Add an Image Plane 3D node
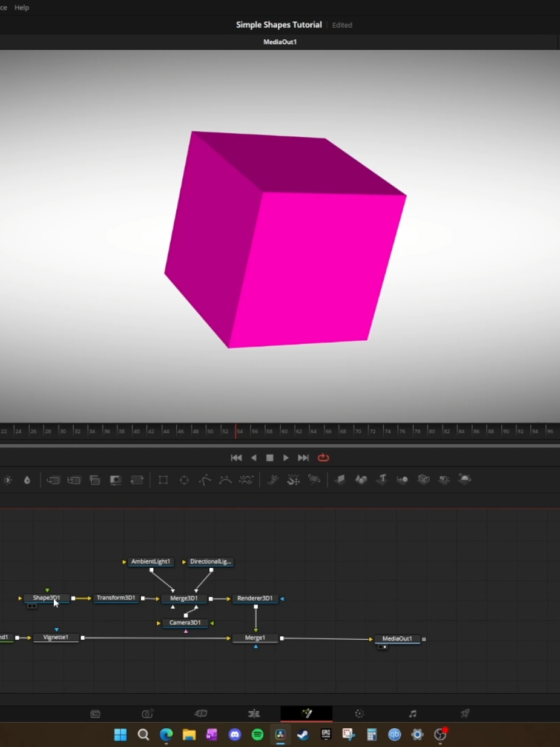The image size is (560, 747). click(340, 480)
